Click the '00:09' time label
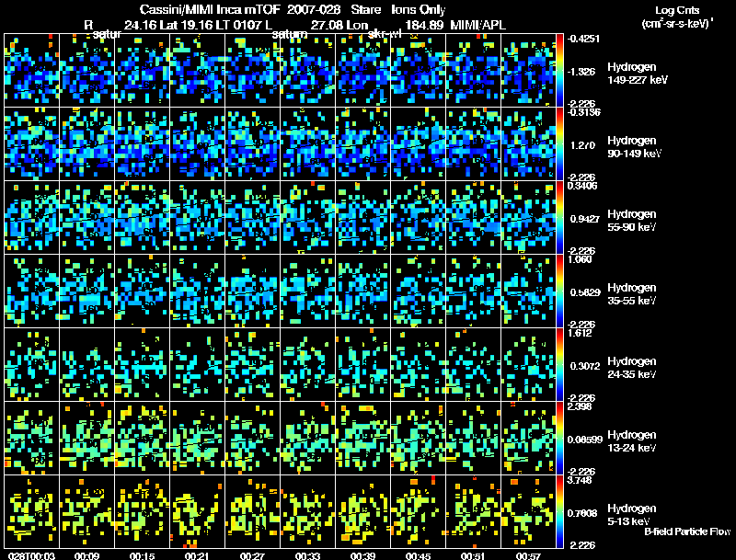This screenshot has width=736, height=560. pyautogui.click(x=86, y=555)
